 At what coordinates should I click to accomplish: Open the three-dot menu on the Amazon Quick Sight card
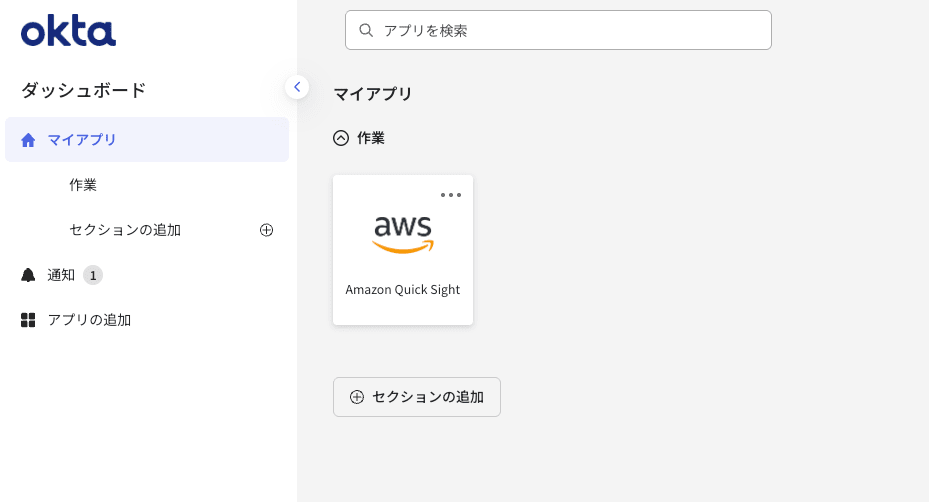click(451, 195)
